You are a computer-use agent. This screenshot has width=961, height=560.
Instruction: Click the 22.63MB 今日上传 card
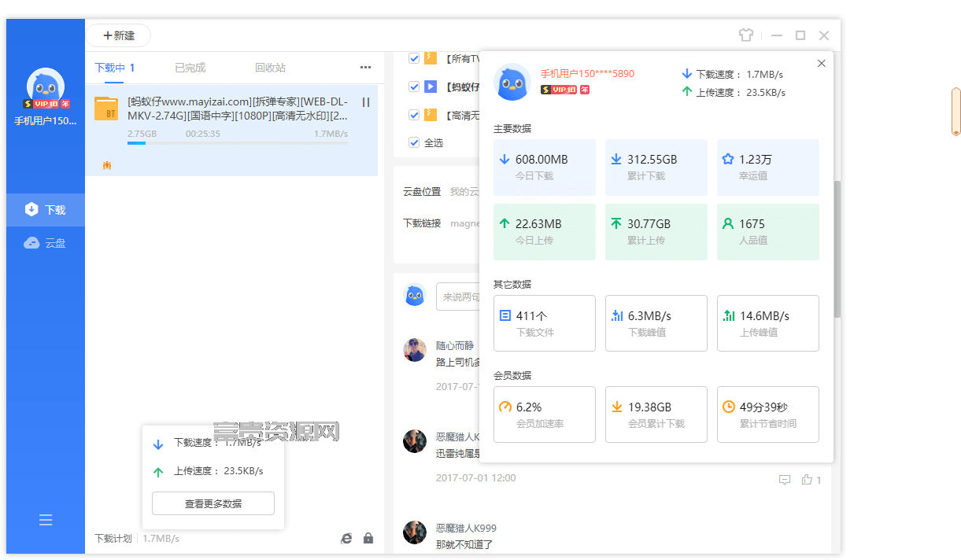click(x=545, y=232)
